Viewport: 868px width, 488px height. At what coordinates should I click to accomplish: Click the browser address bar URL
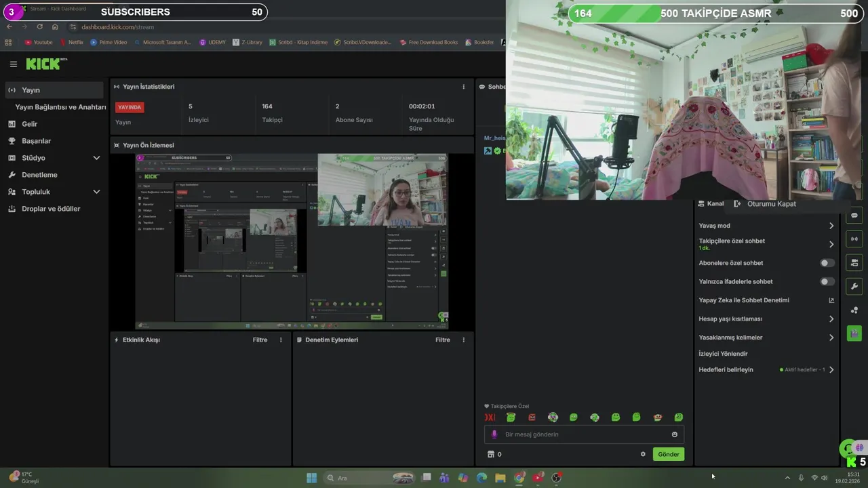click(118, 26)
